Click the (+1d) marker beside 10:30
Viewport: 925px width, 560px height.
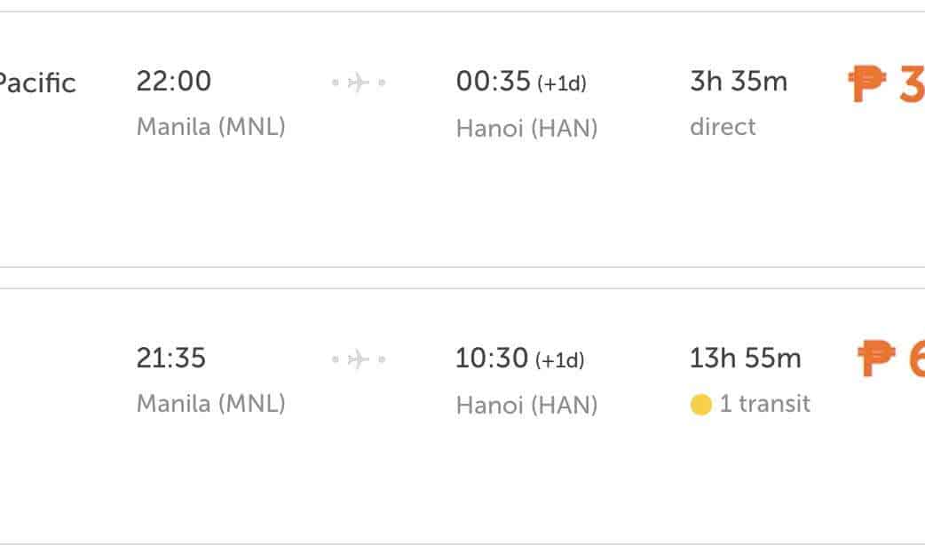point(559,360)
